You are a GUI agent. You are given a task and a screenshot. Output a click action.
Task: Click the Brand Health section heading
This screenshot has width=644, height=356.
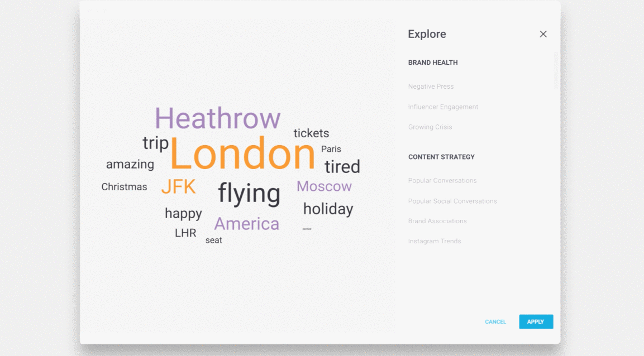click(x=433, y=62)
